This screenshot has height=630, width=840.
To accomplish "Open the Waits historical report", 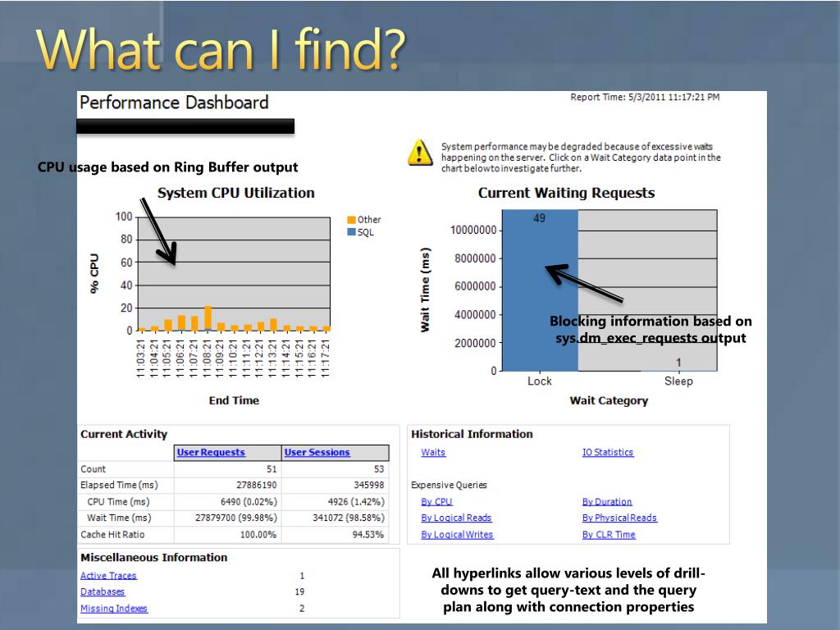I will point(433,452).
